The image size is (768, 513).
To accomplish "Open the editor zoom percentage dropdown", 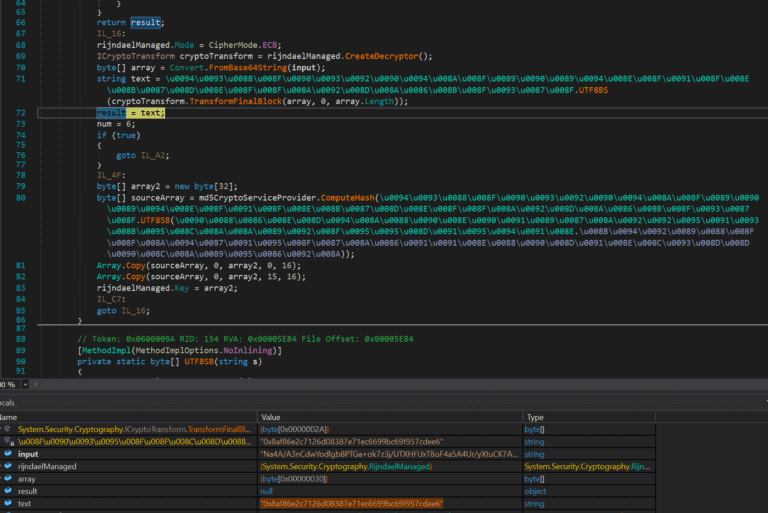I will pos(25,385).
